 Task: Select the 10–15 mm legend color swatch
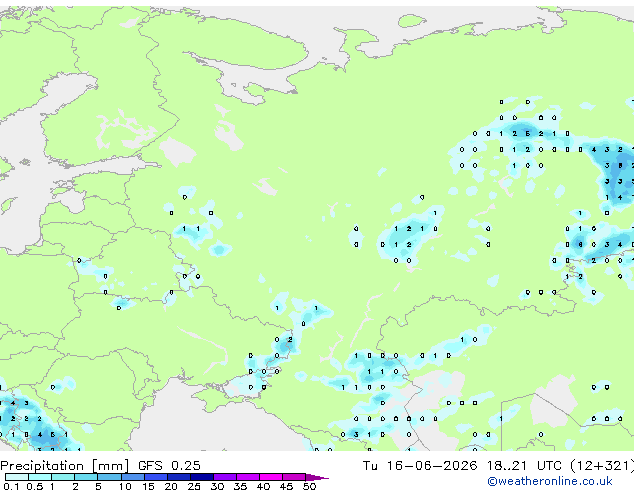point(132,477)
